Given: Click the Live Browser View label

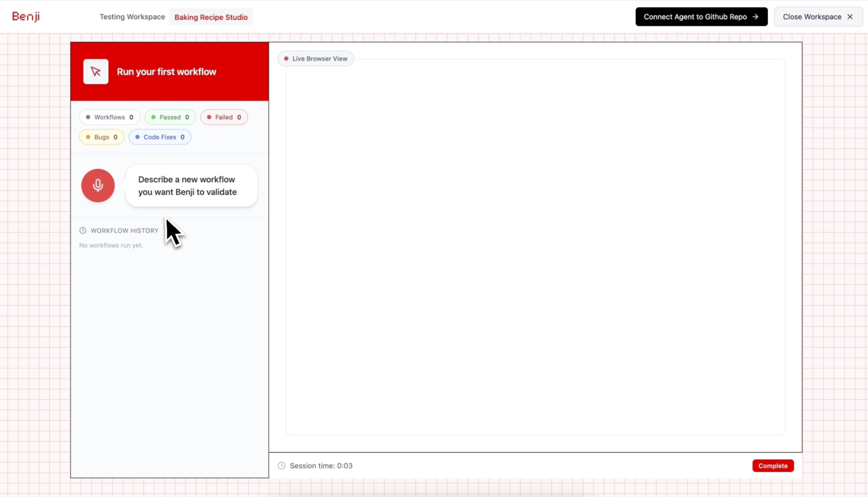Looking at the screenshot, I should [320, 59].
